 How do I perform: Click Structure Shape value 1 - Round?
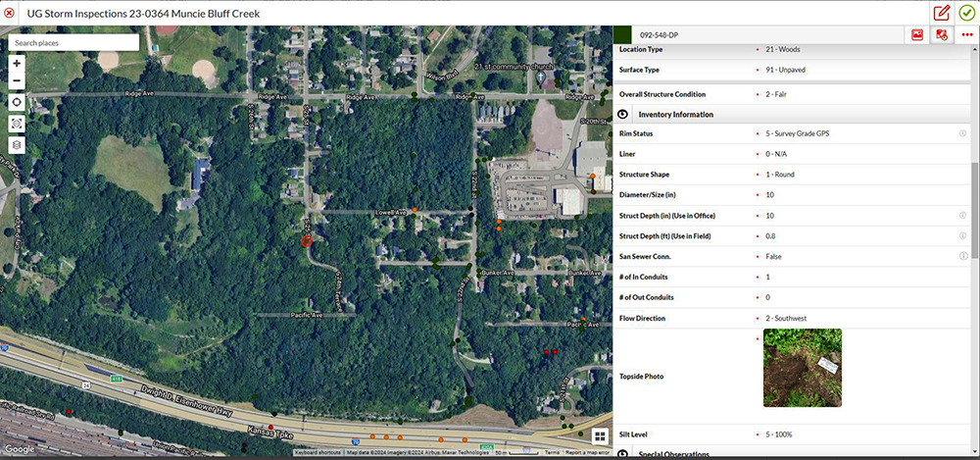[x=780, y=175]
